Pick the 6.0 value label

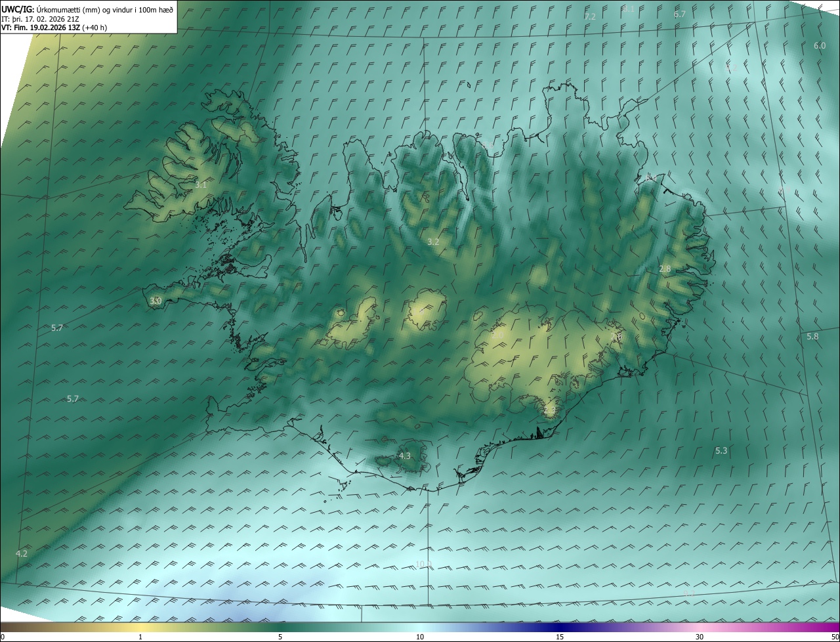click(820, 46)
